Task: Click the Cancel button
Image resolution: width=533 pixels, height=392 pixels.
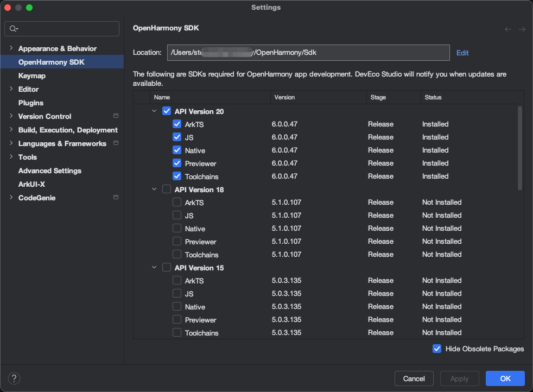Action: pyautogui.click(x=414, y=378)
